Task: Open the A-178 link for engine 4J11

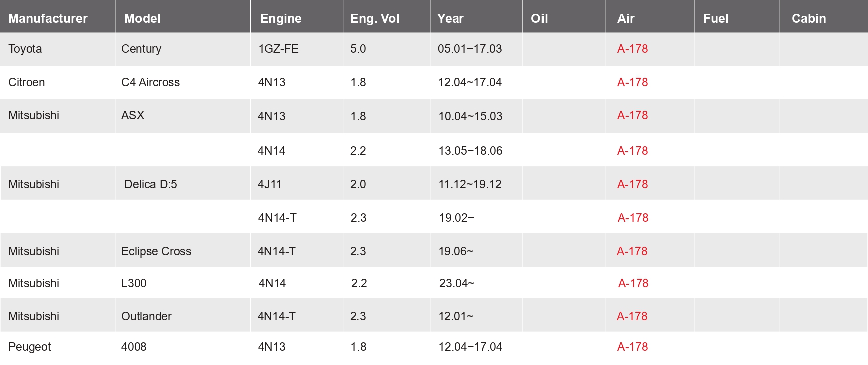Action: [632, 184]
